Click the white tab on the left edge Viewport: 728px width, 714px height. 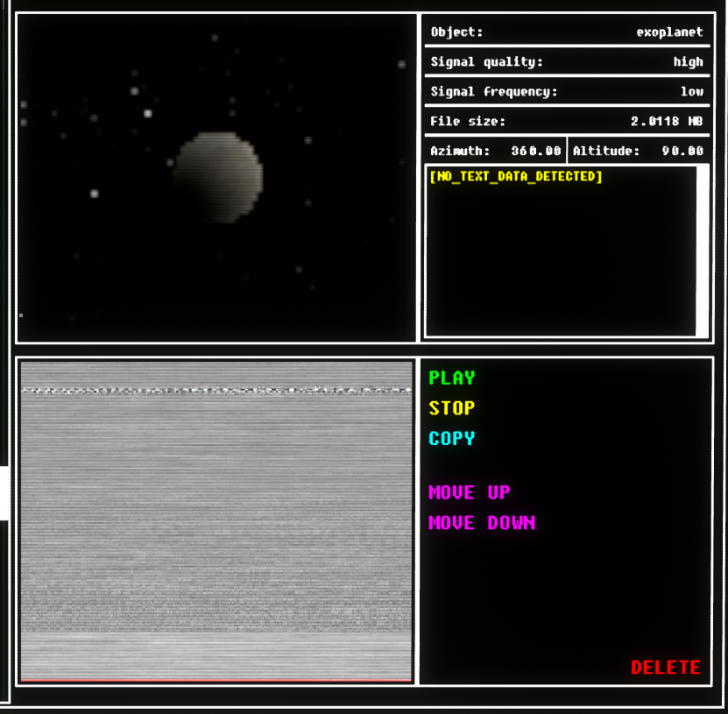coord(4,493)
